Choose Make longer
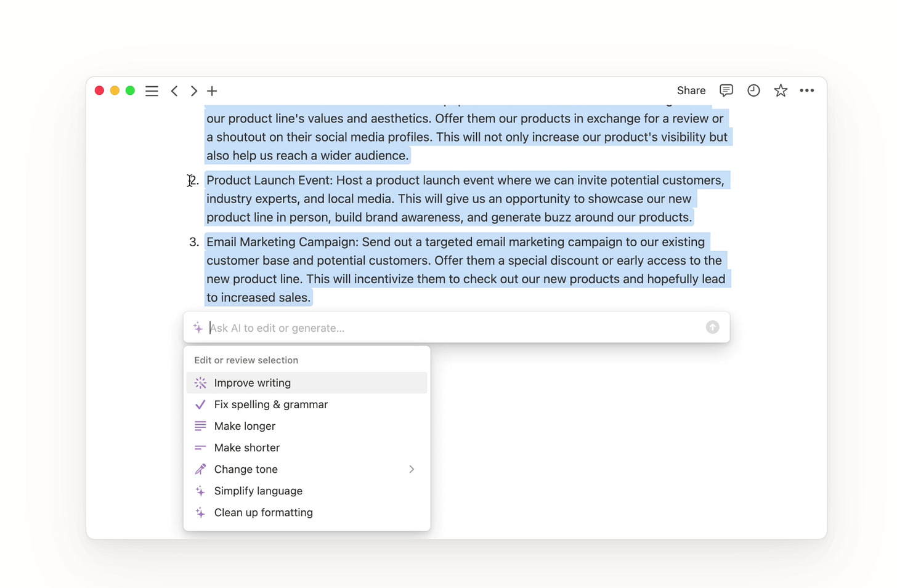The image size is (897, 588). pyautogui.click(x=307, y=426)
